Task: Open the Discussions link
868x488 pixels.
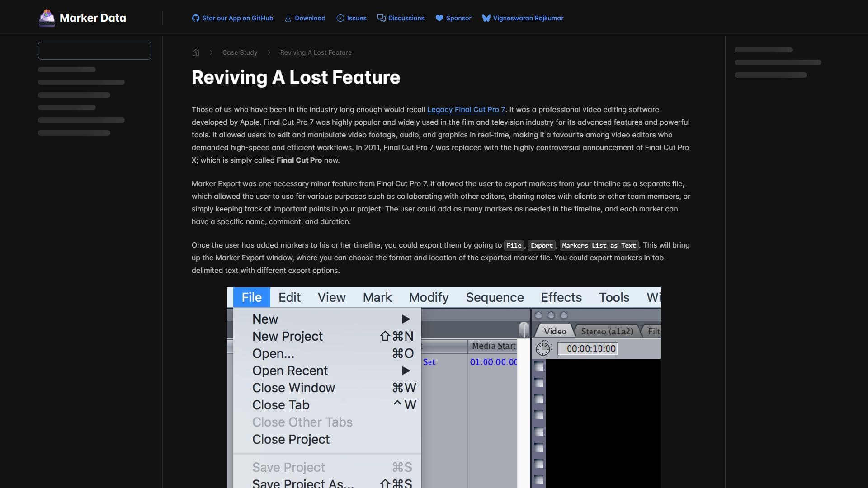Action: coord(406,18)
